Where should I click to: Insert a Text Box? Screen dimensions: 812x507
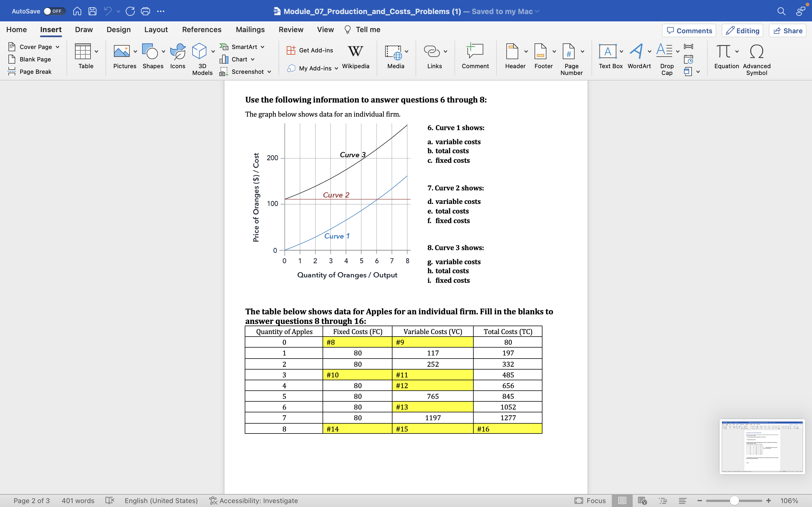point(608,52)
